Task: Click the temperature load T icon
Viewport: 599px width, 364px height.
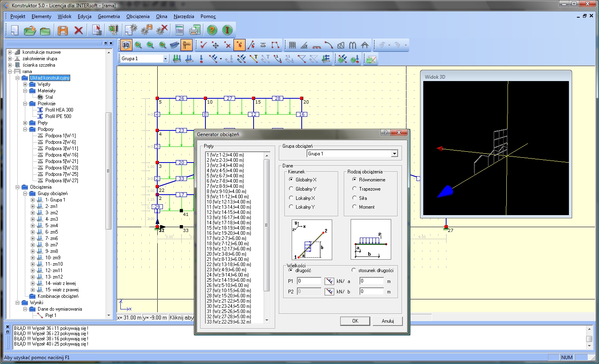Action: point(253,59)
